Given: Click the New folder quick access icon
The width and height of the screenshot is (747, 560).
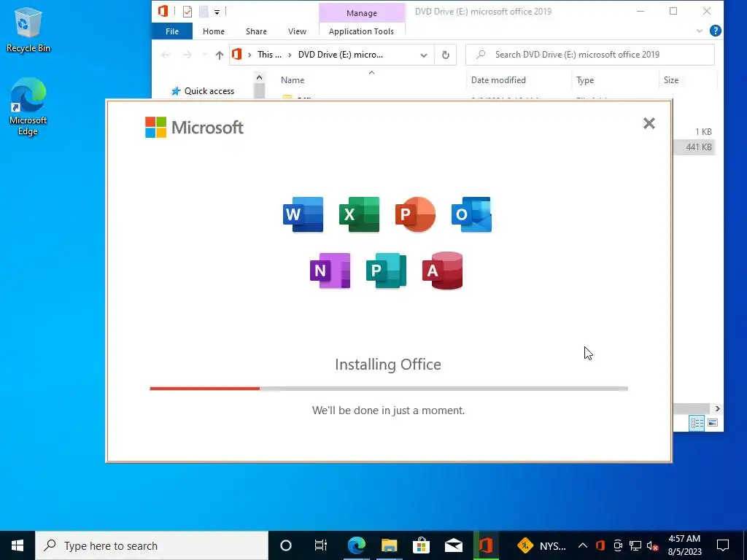Looking at the screenshot, I should [x=204, y=12].
